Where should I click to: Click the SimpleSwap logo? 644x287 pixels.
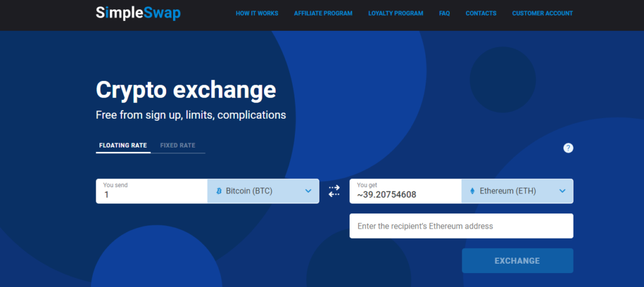click(138, 13)
